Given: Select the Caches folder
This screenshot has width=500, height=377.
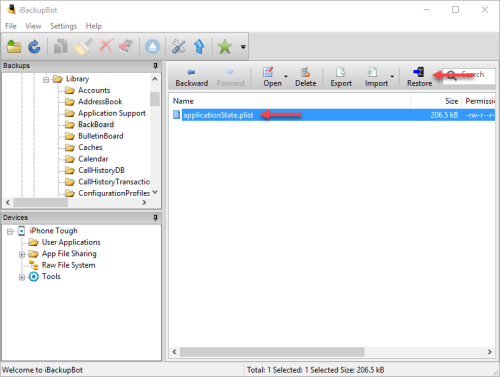Looking at the screenshot, I should click(x=90, y=147).
